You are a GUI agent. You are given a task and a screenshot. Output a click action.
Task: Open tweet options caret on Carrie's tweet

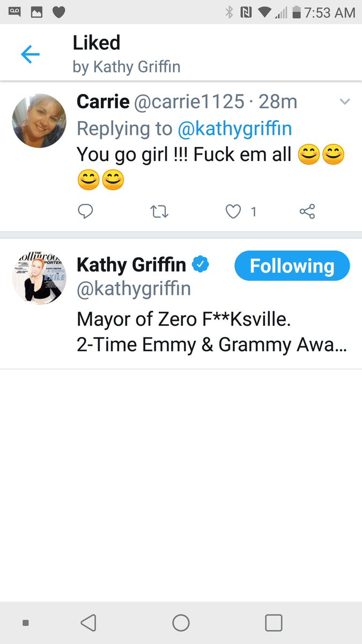(345, 101)
